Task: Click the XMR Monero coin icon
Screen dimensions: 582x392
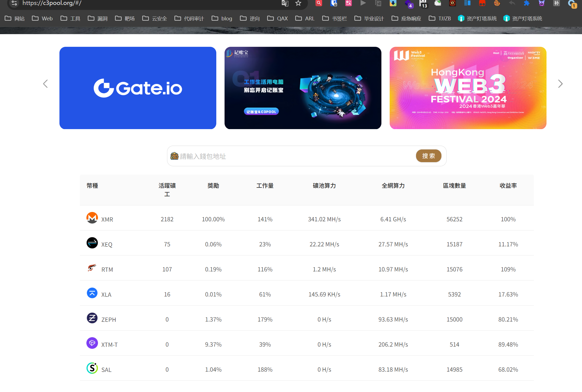Action: tap(92, 218)
